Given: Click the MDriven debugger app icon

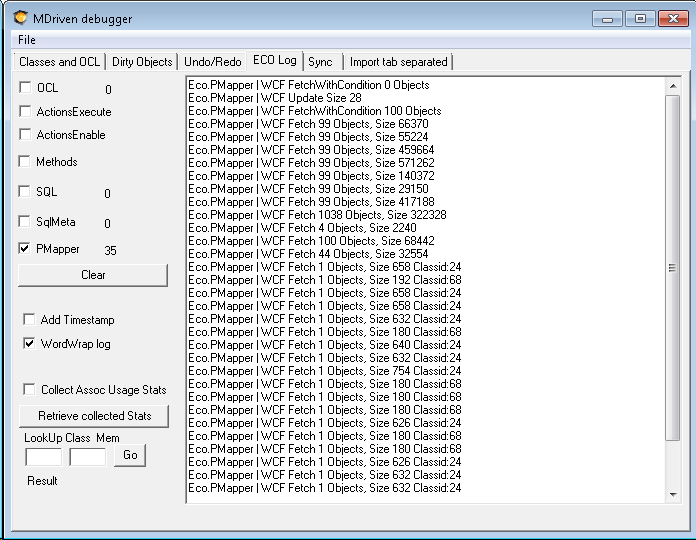Looking at the screenshot, I should 20,18.
